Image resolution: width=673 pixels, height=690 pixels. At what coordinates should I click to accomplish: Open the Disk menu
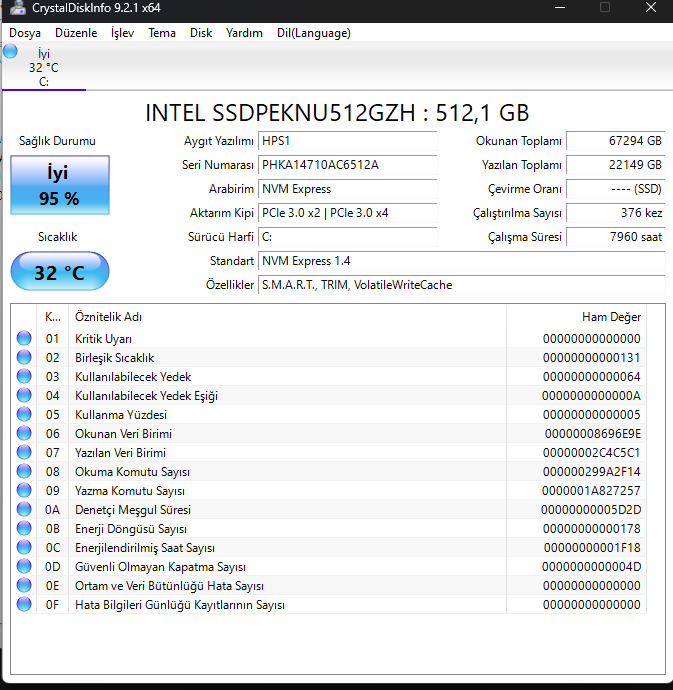pyautogui.click(x=201, y=33)
